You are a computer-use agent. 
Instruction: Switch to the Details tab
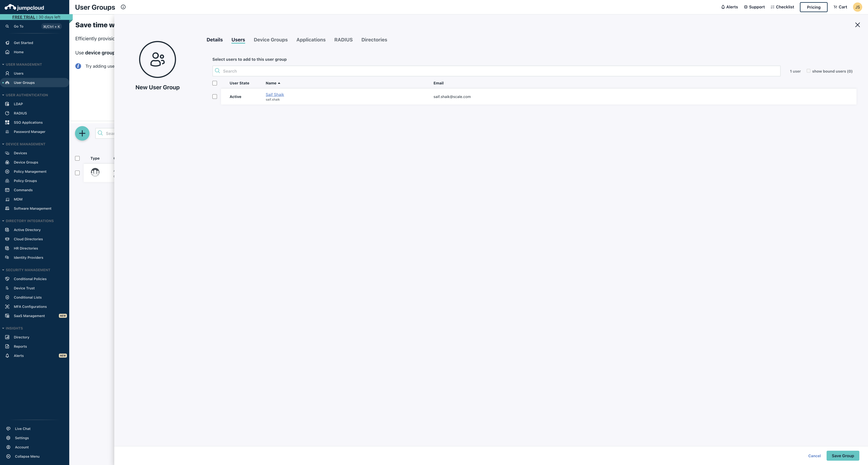point(215,40)
